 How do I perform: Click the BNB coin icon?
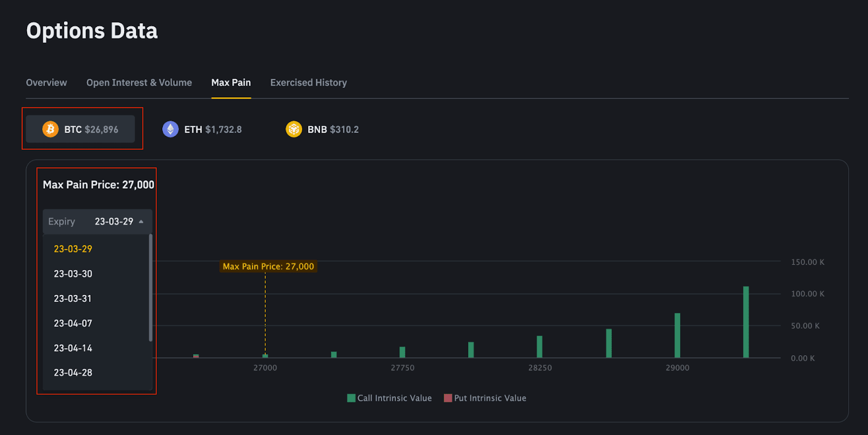click(x=294, y=129)
